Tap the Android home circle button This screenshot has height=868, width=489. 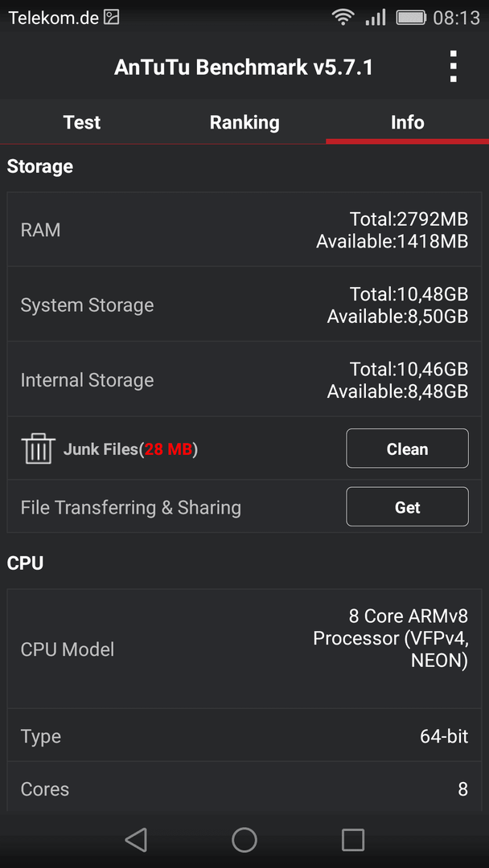[244, 839]
